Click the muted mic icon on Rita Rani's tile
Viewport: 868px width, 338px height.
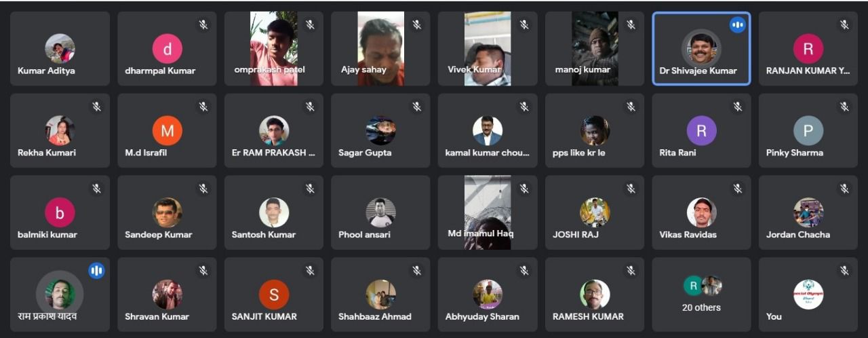[737, 107]
